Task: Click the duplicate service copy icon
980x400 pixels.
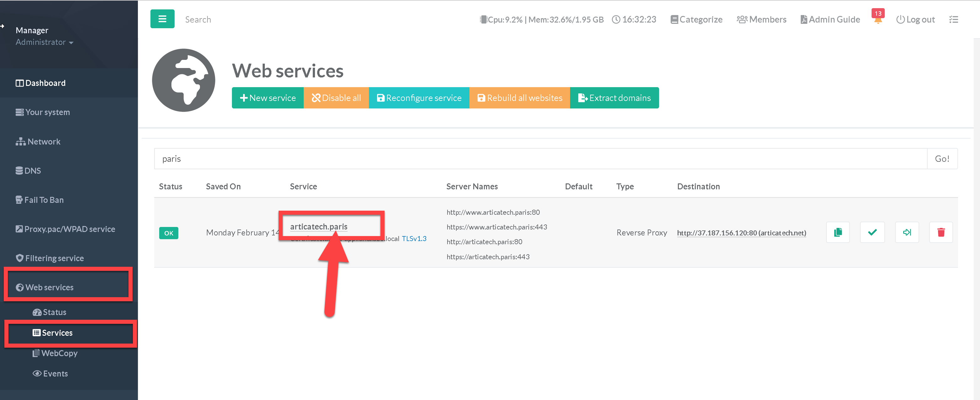Action: (x=838, y=232)
